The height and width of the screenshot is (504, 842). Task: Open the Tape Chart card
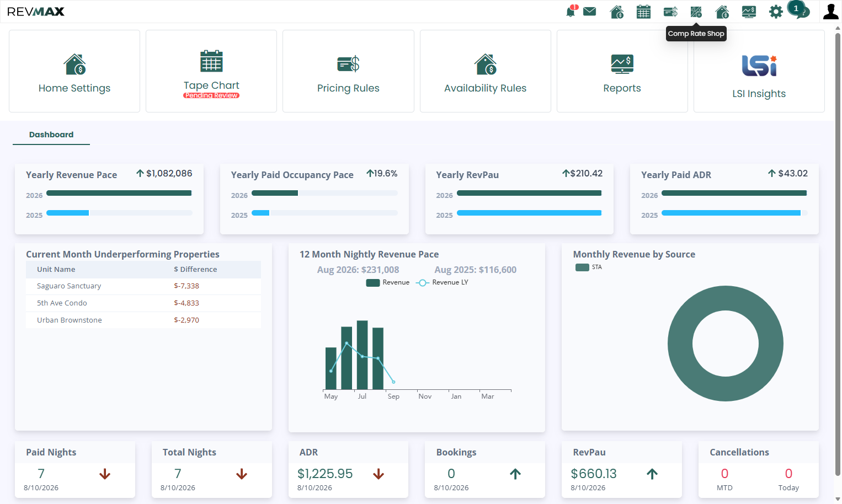tap(211, 71)
